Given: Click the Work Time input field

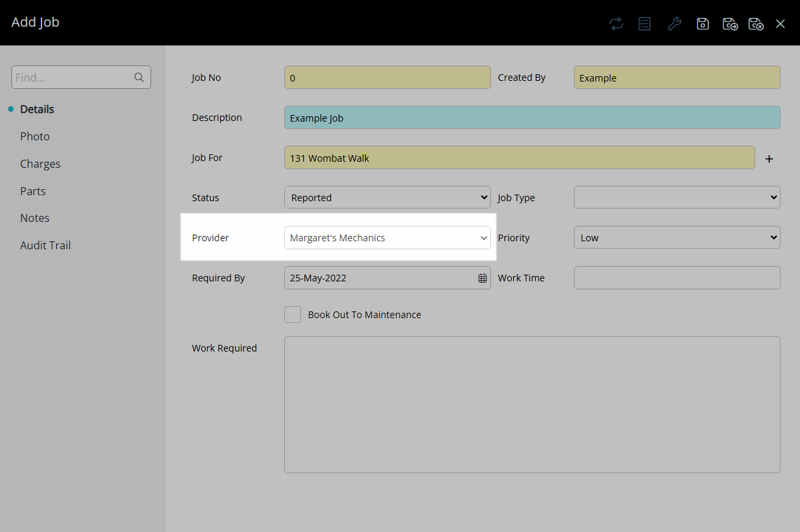Looking at the screenshot, I should (x=677, y=278).
